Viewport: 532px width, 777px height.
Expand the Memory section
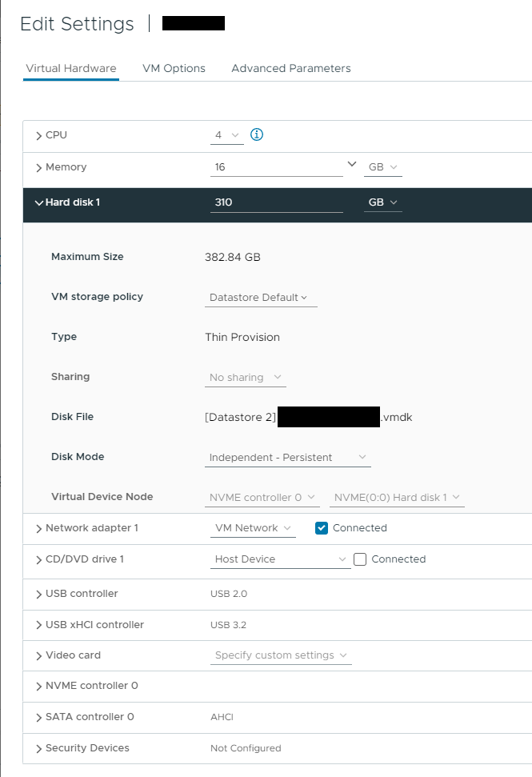point(38,166)
